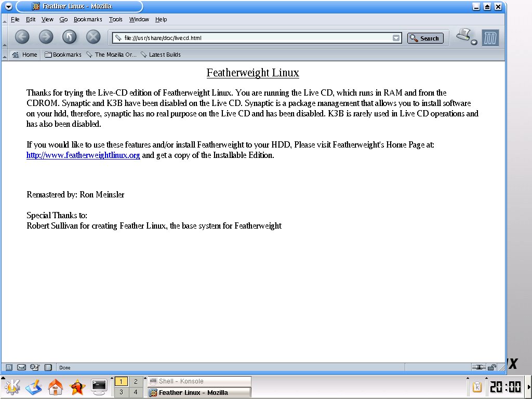Image resolution: width=532 pixels, height=399 pixels.
Task: Open the Window menu
Action: [x=139, y=19]
